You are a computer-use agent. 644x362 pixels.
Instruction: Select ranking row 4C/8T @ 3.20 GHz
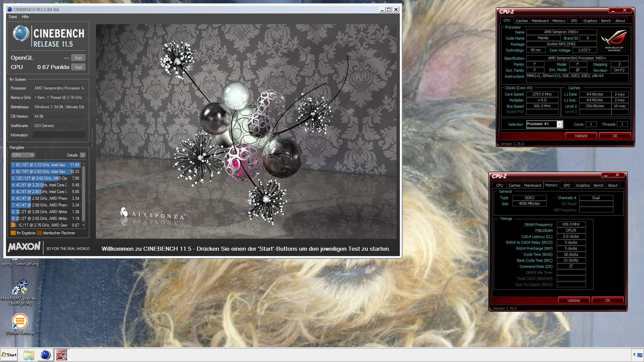46,185
